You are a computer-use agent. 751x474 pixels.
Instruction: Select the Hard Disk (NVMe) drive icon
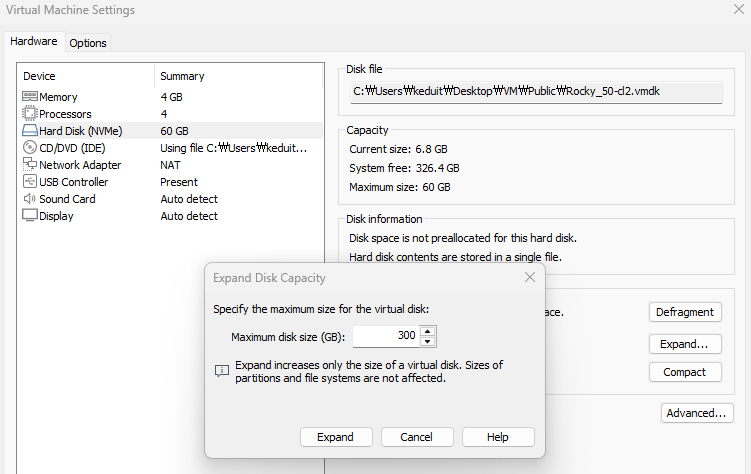[30, 130]
